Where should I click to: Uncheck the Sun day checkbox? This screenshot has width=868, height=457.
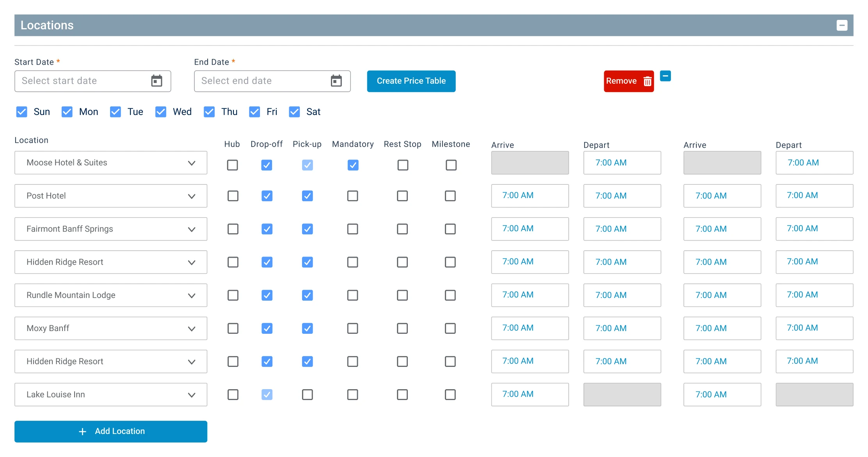coord(22,112)
